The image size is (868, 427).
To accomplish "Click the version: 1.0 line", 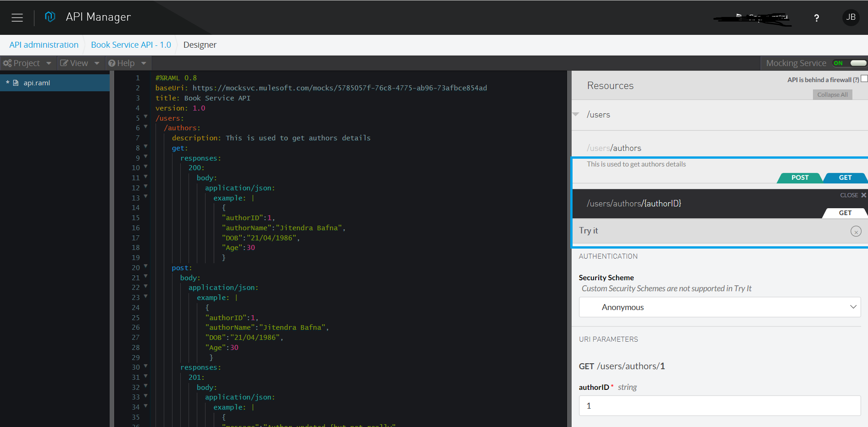I will pyautogui.click(x=180, y=108).
